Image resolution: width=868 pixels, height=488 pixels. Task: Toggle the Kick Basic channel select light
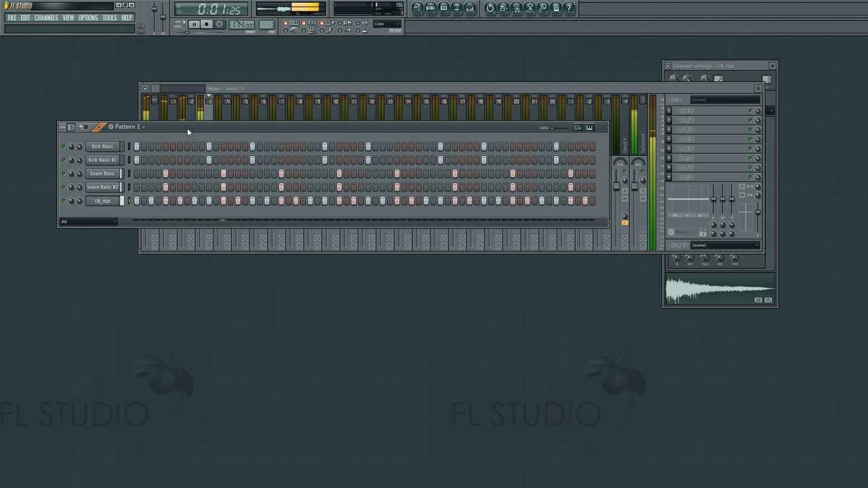point(129,146)
